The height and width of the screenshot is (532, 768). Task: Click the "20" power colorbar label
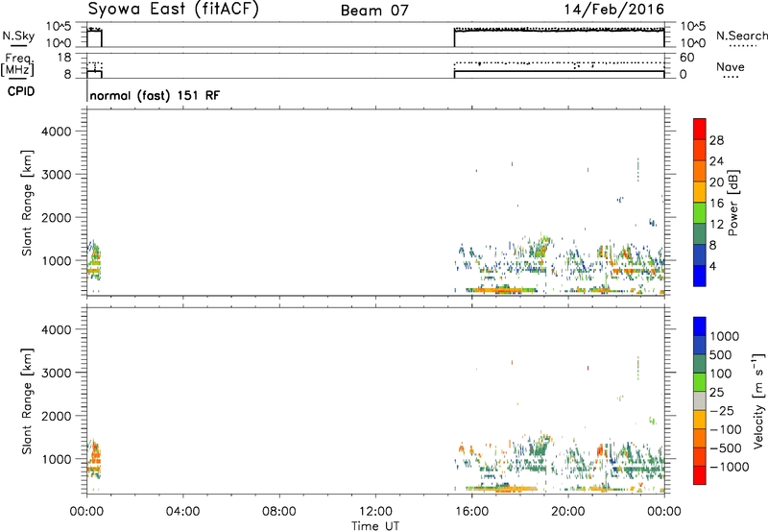(716, 182)
